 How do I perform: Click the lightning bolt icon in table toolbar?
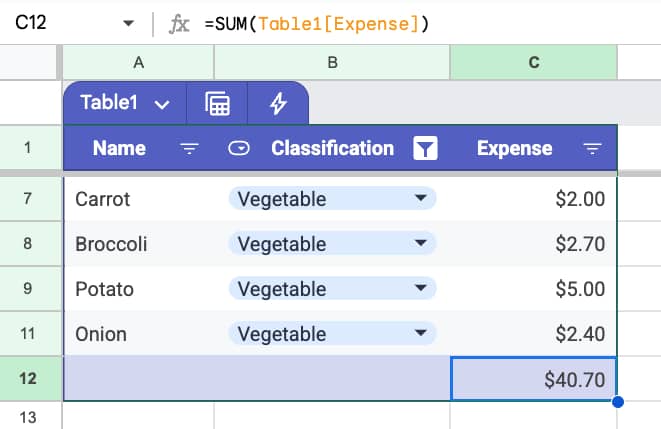coord(278,103)
